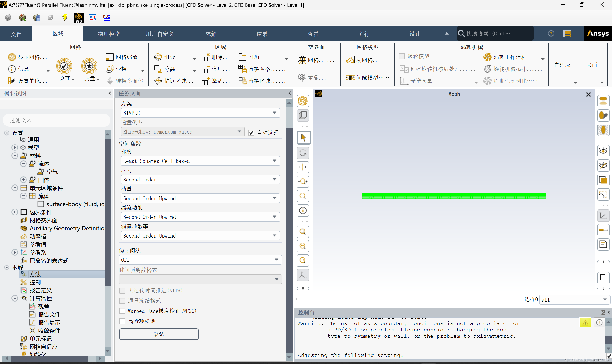Screen dimensions: 612x364
Task: Expand the 边界条件 tree node
Action: (15, 212)
